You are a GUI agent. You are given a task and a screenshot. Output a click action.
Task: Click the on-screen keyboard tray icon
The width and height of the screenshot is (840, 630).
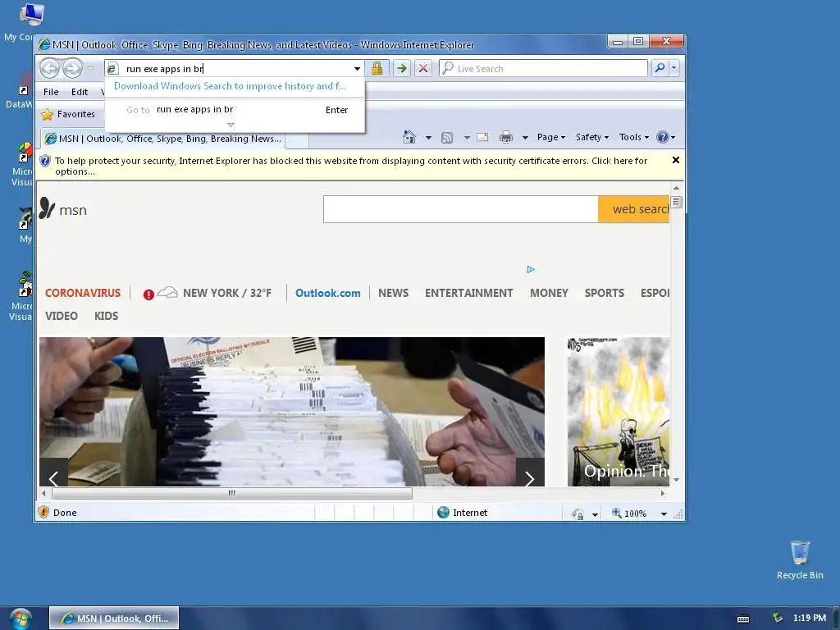(x=743, y=619)
